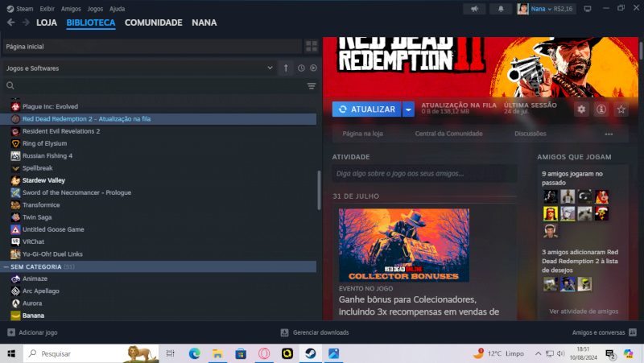The image size is (644, 363).
Task: Expand the Jogos e Softwares dropdown
Action: click(x=137, y=68)
